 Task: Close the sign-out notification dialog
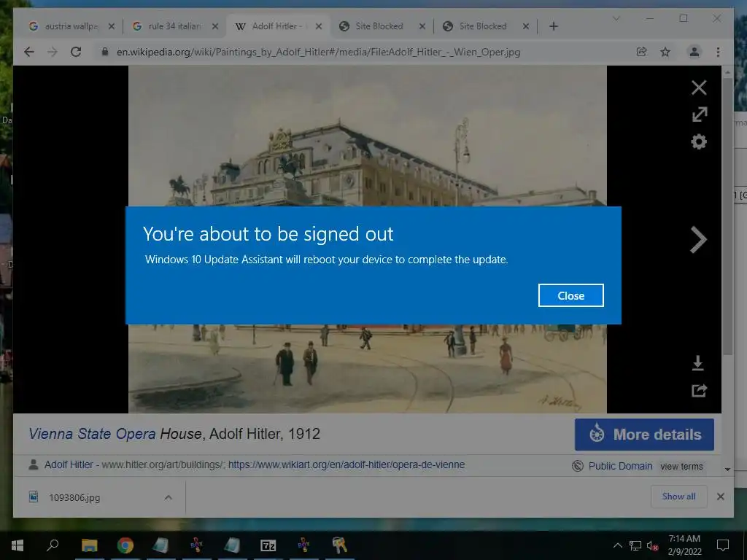click(570, 296)
